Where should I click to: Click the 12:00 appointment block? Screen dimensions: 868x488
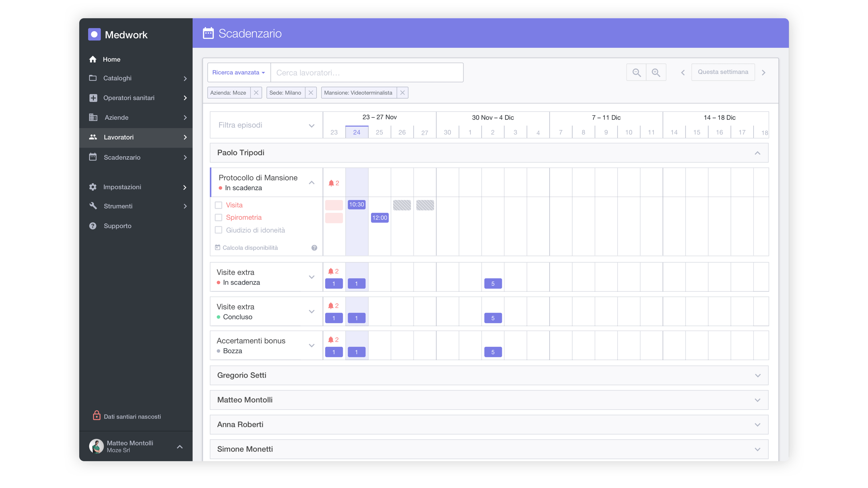pyautogui.click(x=379, y=217)
